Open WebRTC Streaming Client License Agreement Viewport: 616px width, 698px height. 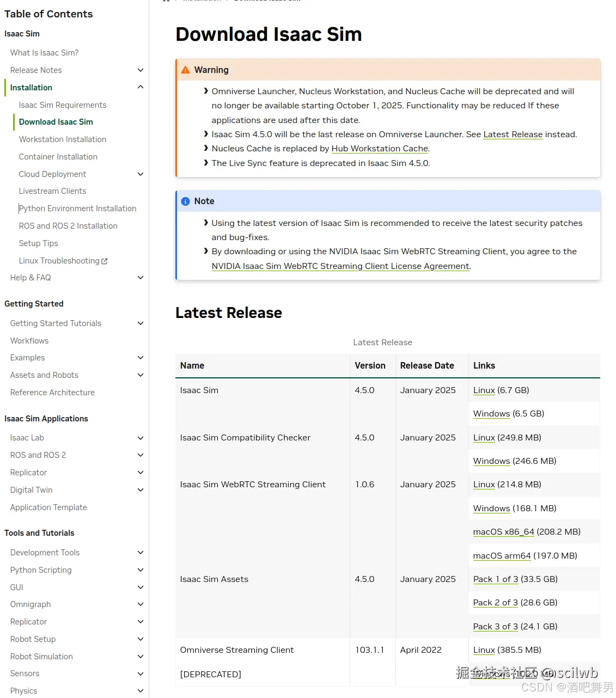point(340,266)
